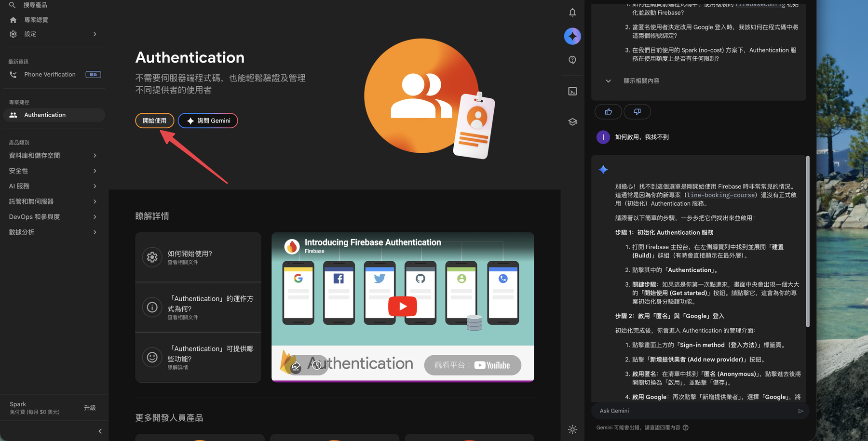Open project overview home icon
Image resolution: width=868 pixels, height=441 pixels.
click(x=13, y=20)
